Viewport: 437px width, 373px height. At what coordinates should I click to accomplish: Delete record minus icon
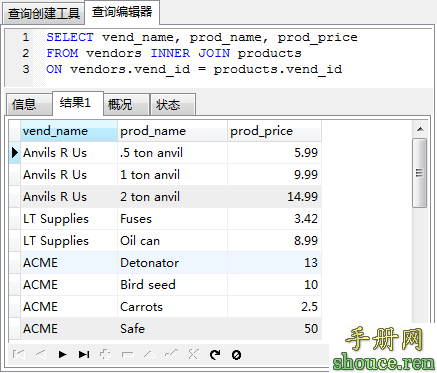pyautogui.click(x=127, y=354)
